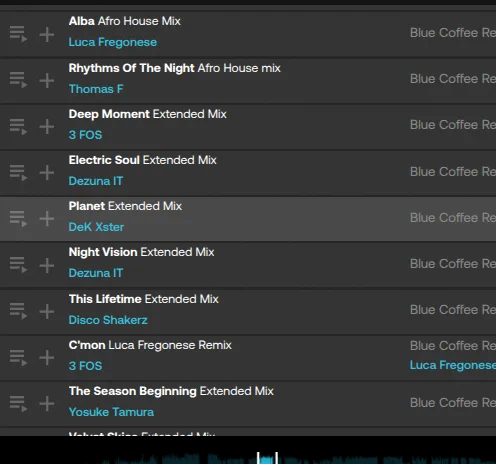
Task: Open Blue Coffee label on Planet row
Action: click(453, 218)
